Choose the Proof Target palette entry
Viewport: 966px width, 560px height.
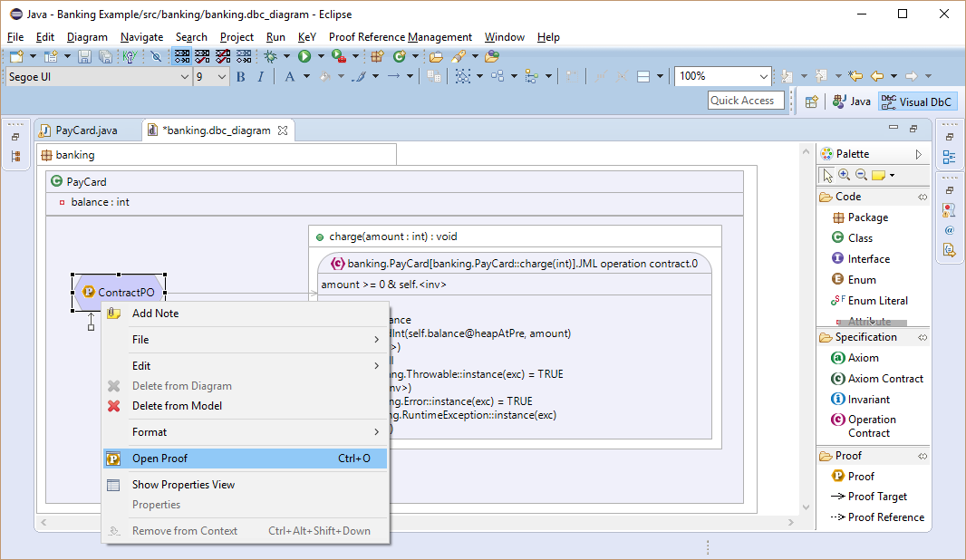869,497
